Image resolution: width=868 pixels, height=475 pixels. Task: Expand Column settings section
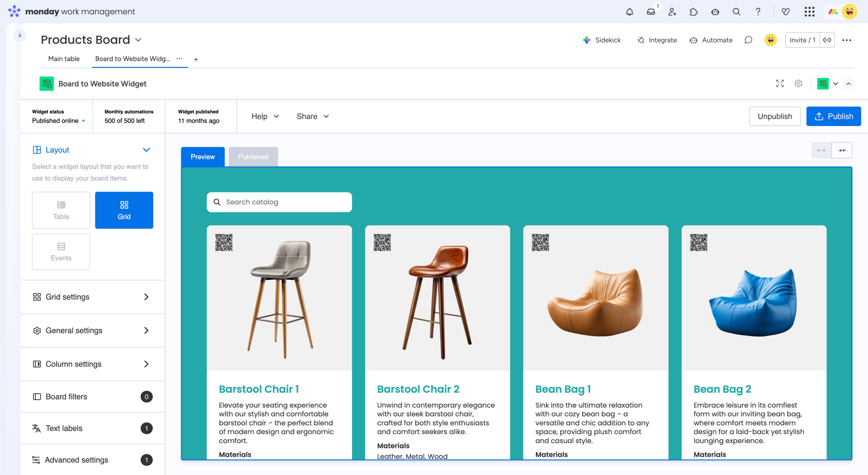[x=93, y=364]
